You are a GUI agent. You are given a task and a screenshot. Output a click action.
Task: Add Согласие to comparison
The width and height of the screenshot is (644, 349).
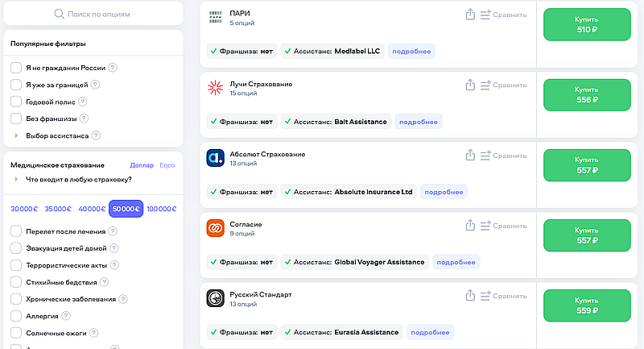click(504, 226)
